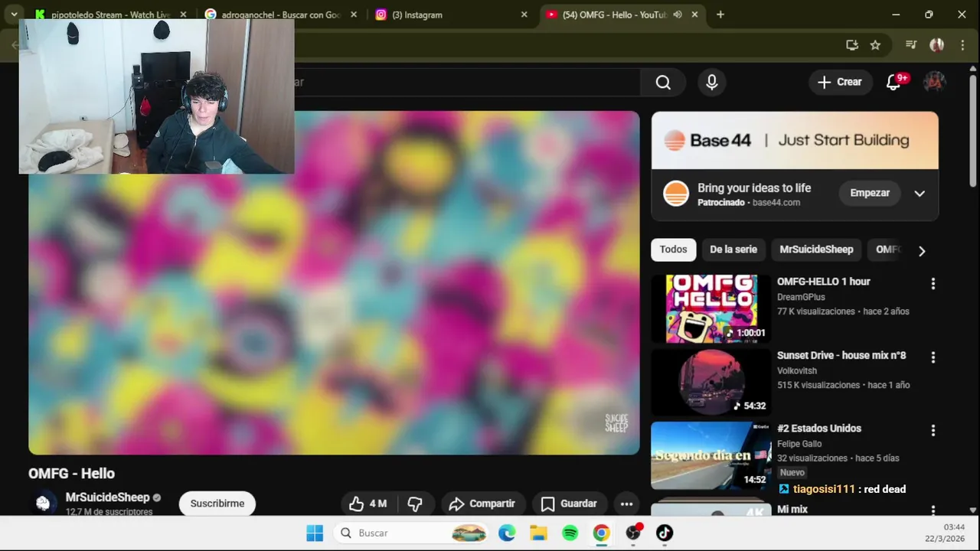
Task: Click the Base44 Just Start Building banner
Action: [x=795, y=141]
